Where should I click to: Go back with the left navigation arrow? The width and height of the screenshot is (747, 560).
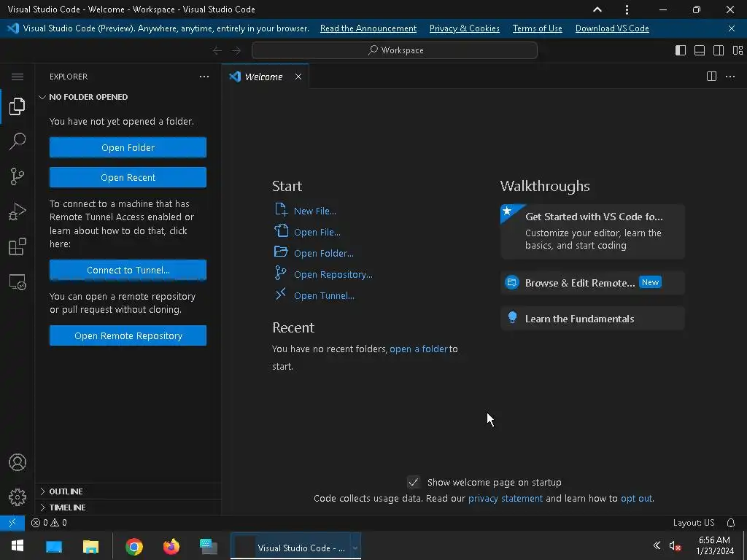(x=217, y=50)
